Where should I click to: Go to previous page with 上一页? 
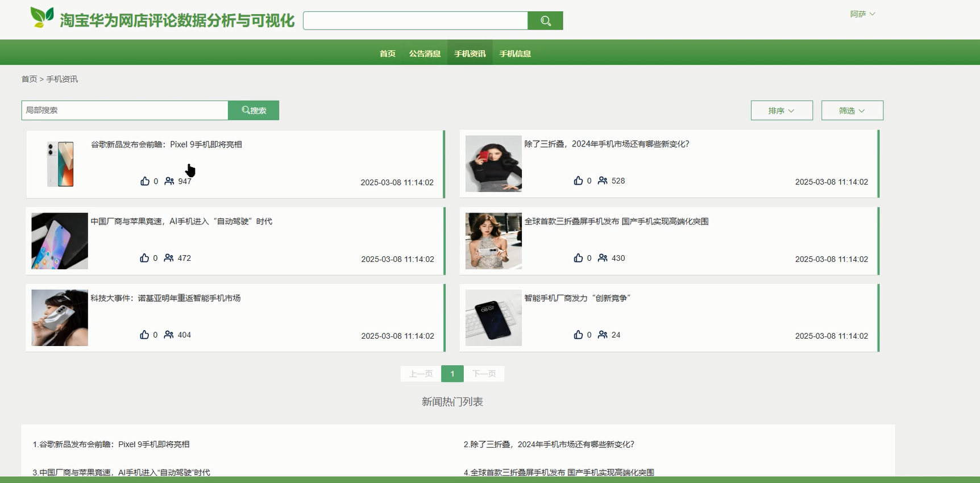click(421, 374)
